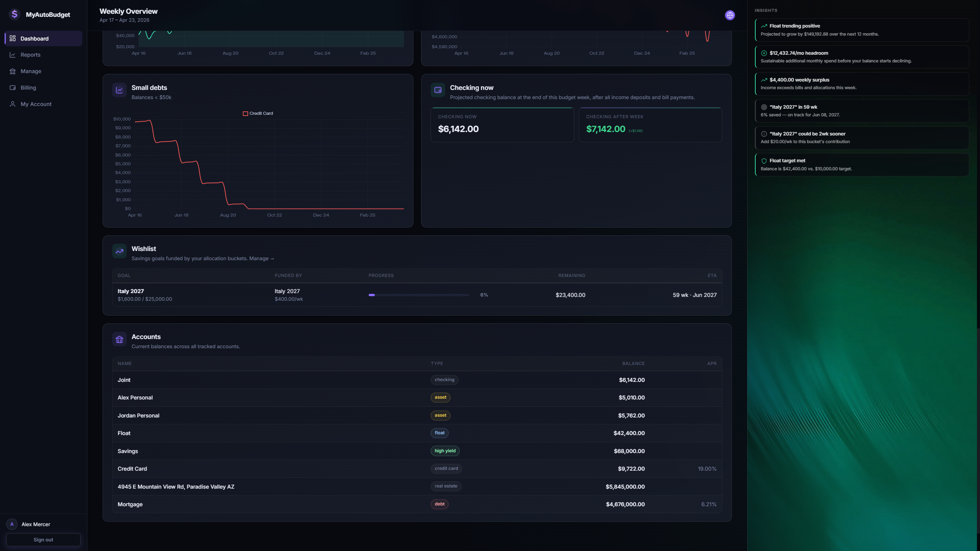Click the real estate type badge
The width and height of the screenshot is (980, 551).
[446, 486]
